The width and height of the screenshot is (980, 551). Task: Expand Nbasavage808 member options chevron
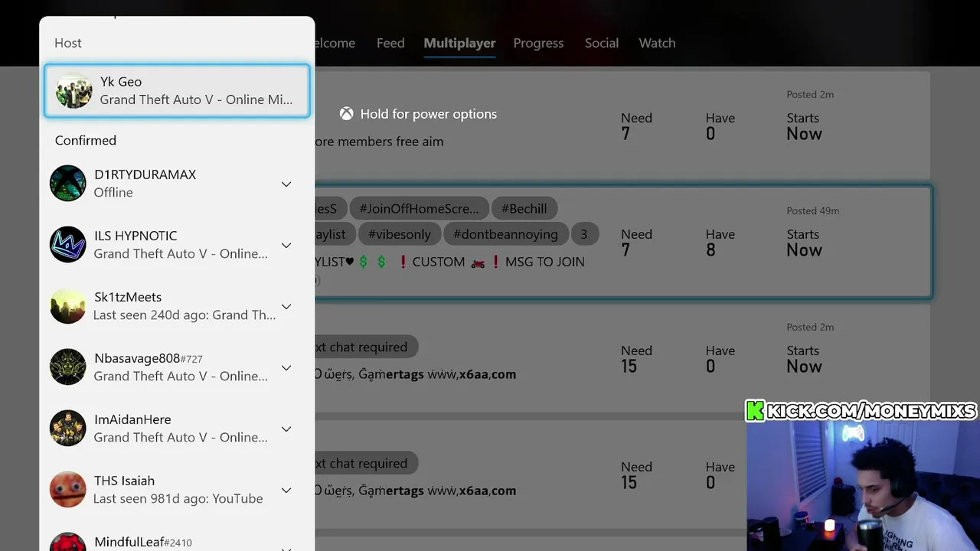(x=286, y=368)
